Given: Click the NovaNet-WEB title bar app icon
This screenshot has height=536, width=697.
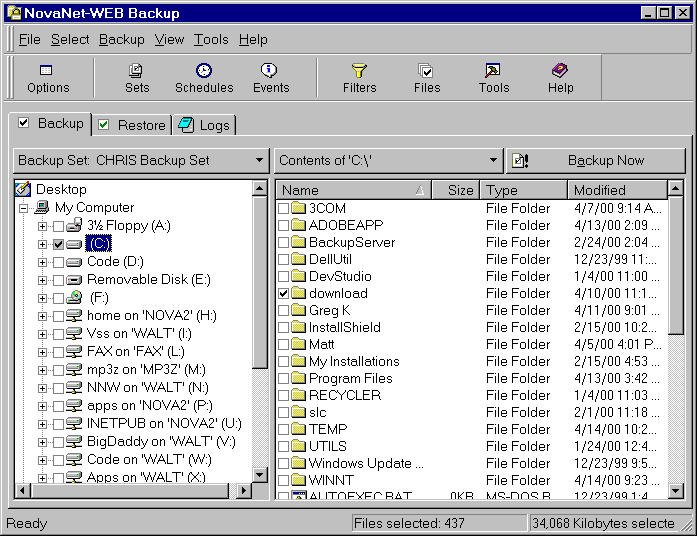Looking at the screenshot, I should click(14, 13).
